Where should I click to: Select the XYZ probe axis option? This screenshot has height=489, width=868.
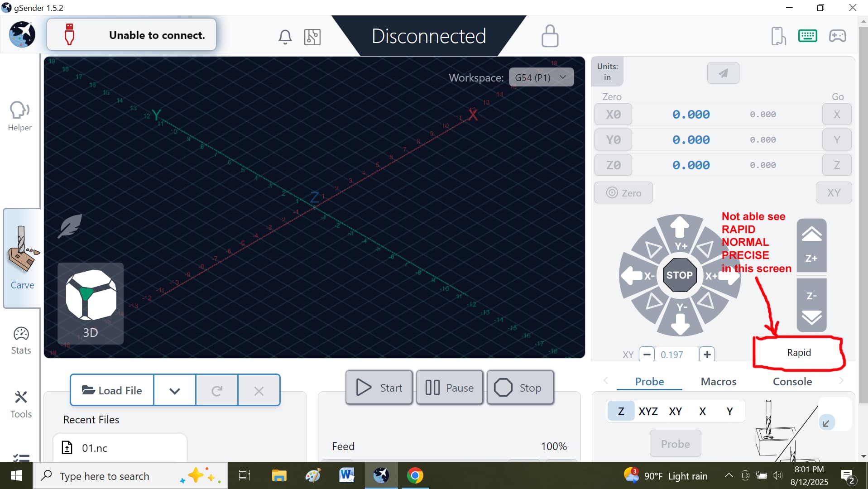pyautogui.click(x=648, y=411)
